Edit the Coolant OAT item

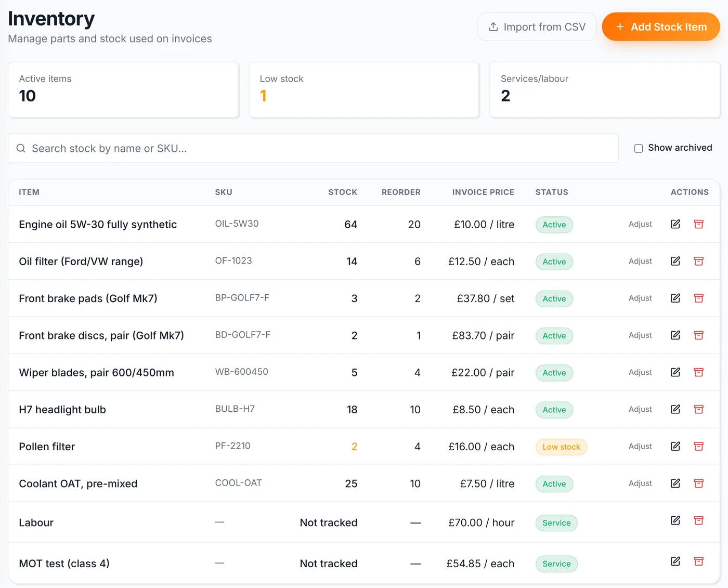click(675, 484)
